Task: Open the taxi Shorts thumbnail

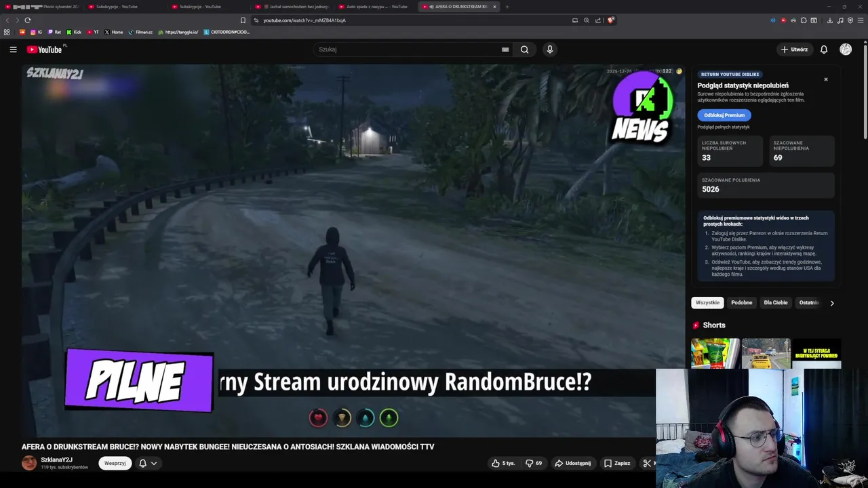Action: pos(766,353)
